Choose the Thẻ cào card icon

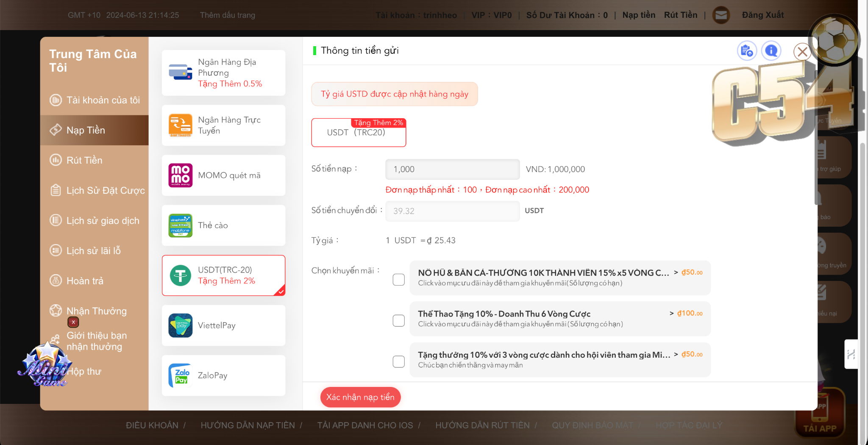coord(181,225)
